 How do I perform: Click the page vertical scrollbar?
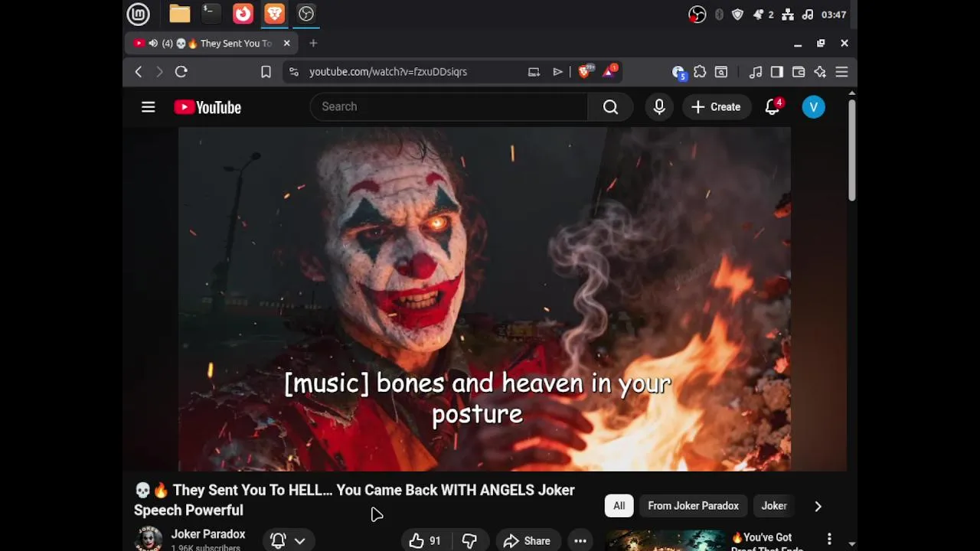pyautogui.click(x=851, y=150)
